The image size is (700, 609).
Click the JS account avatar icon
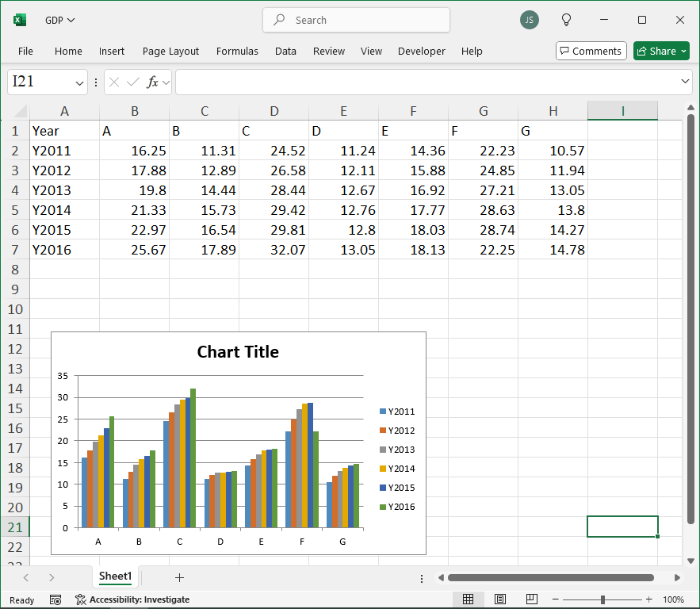pyautogui.click(x=529, y=20)
